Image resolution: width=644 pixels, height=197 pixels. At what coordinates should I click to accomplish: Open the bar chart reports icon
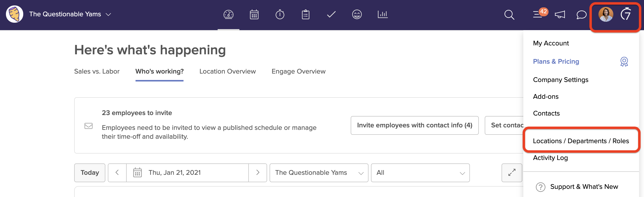click(383, 15)
